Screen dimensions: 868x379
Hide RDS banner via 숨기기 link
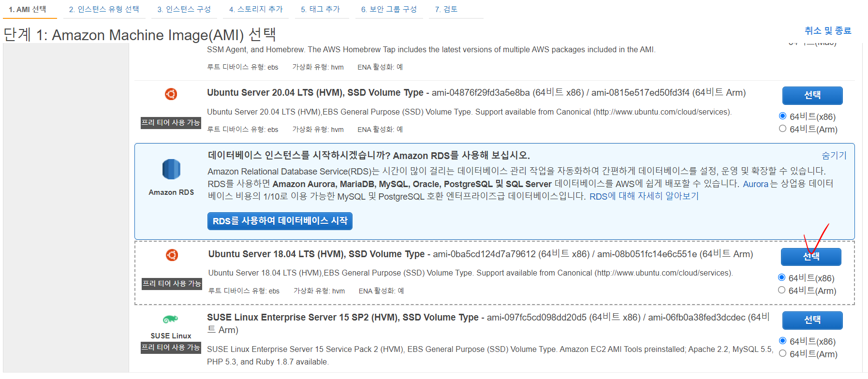(x=834, y=155)
